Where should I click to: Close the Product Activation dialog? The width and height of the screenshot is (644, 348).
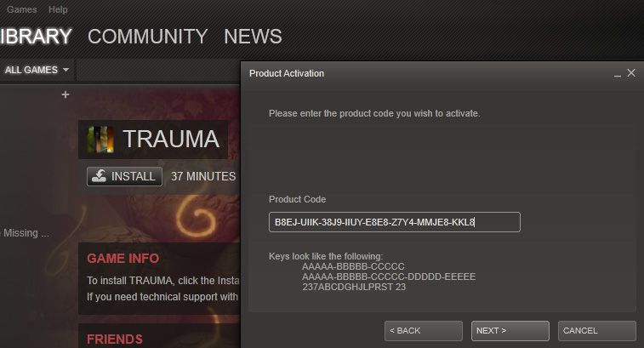point(631,73)
